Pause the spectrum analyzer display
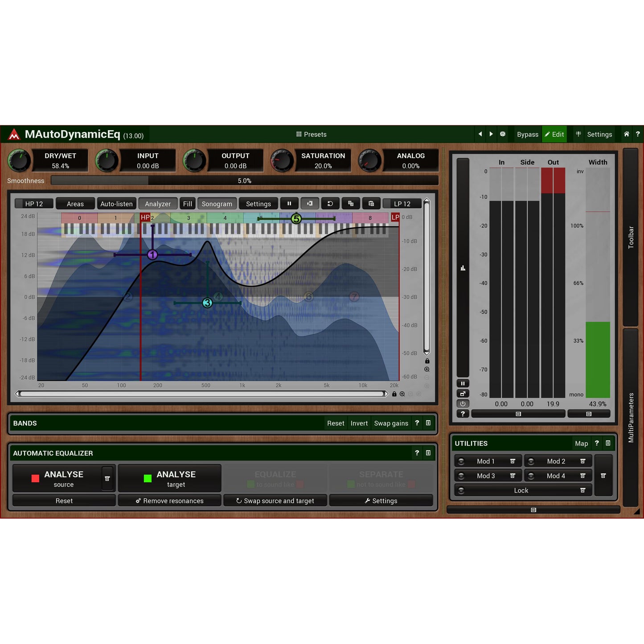The image size is (644, 644). click(289, 204)
